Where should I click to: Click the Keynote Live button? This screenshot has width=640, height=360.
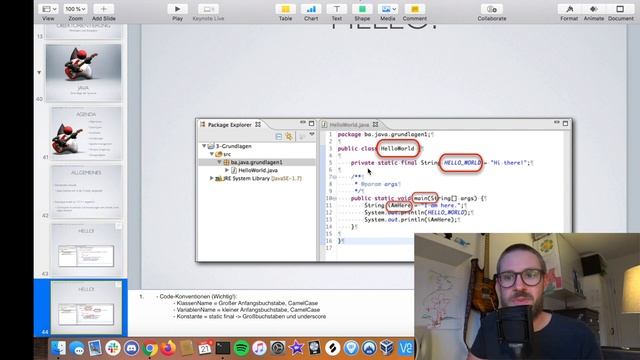208,9
